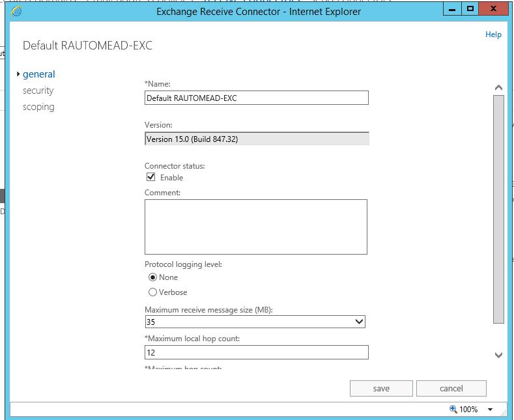
Task: Click the zoom magnifier icon in status bar
Action: click(x=453, y=409)
